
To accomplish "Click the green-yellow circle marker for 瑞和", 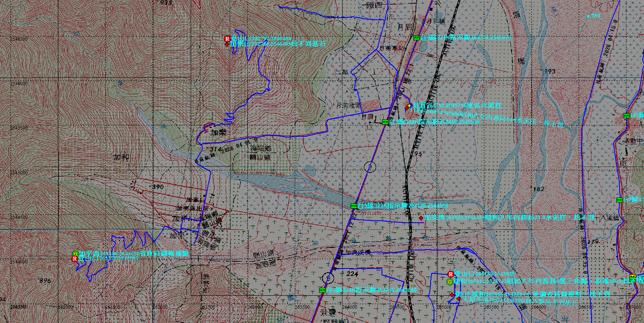I will [450, 282].
